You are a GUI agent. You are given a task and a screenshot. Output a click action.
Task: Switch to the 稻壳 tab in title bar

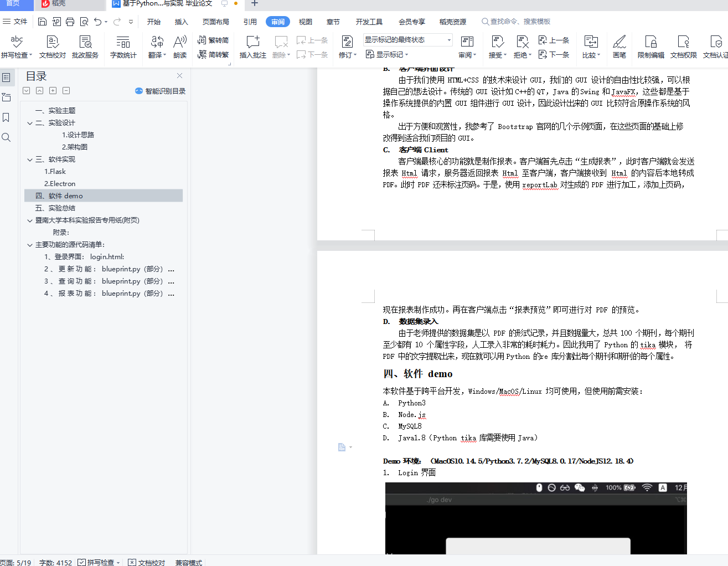[70, 4]
